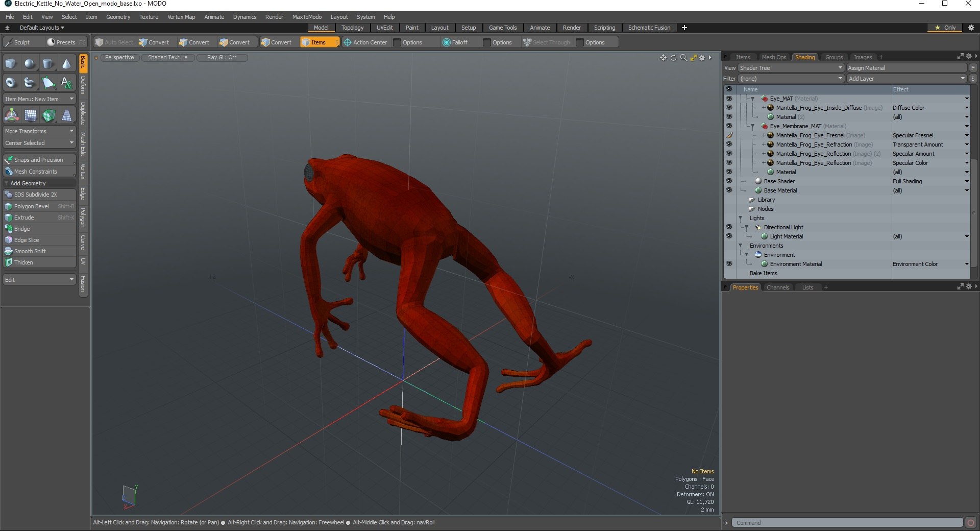Select the Sphere primitive tool

(x=30, y=64)
